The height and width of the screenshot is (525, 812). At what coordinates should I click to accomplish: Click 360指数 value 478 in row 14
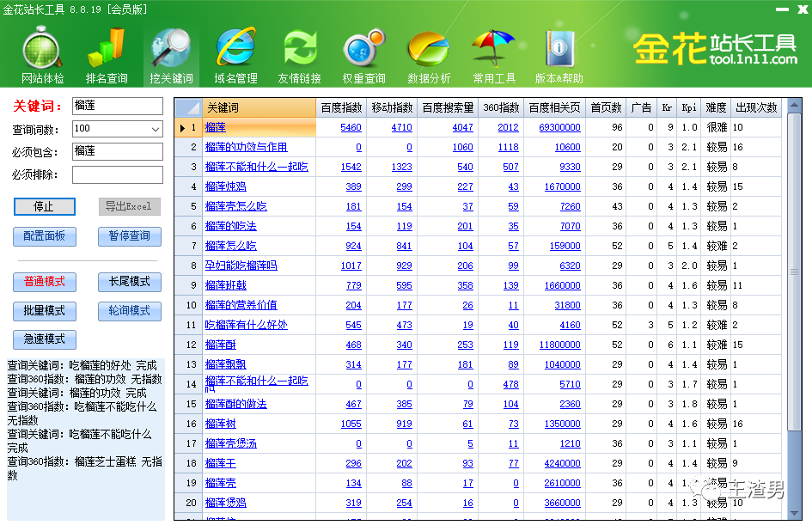tap(510, 384)
